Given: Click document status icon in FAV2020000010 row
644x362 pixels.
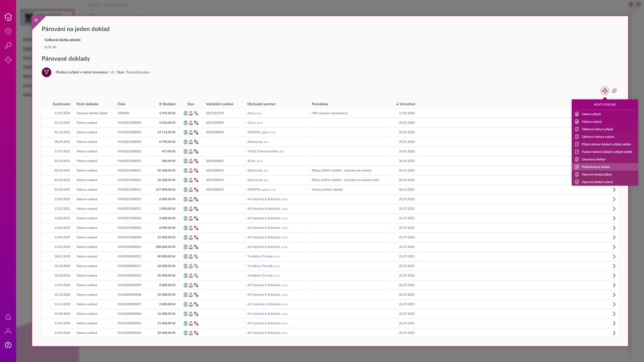Looking at the screenshot, I should coord(185,276).
